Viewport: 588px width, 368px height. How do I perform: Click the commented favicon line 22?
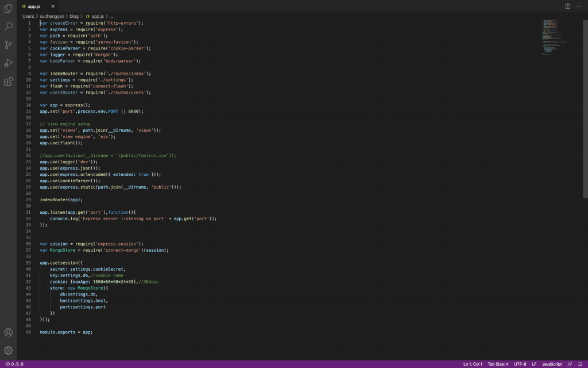click(108, 155)
